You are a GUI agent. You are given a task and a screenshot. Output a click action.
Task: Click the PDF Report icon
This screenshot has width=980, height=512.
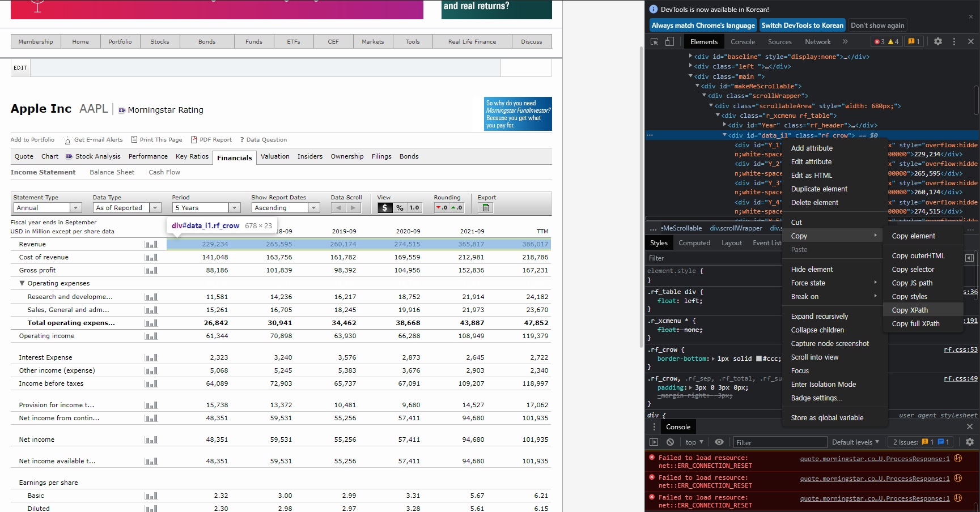click(x=194, y=139)
